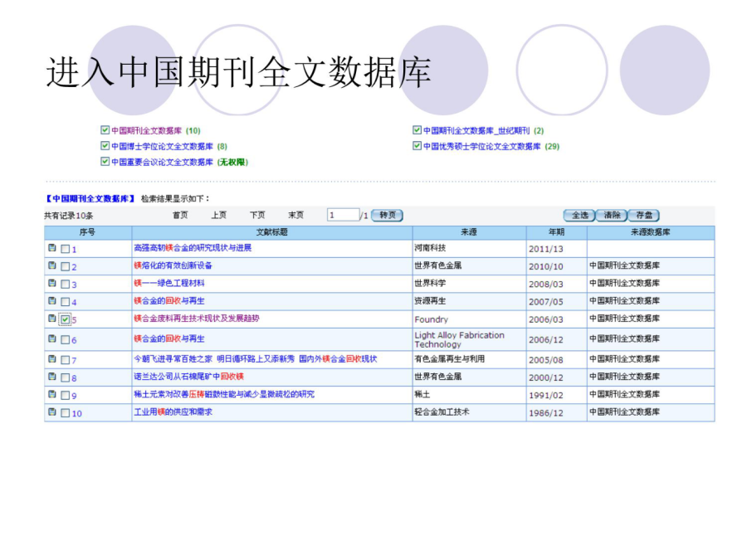
Task: Click the save-disk icon in row 4
Action: (52, 300)
